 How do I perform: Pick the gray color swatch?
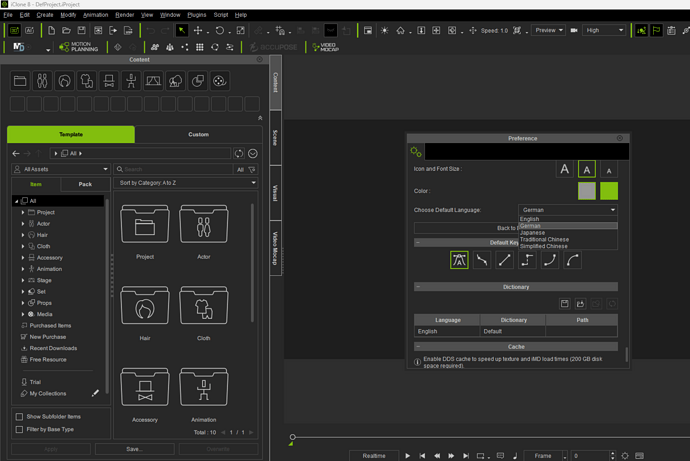coord(587,191)
